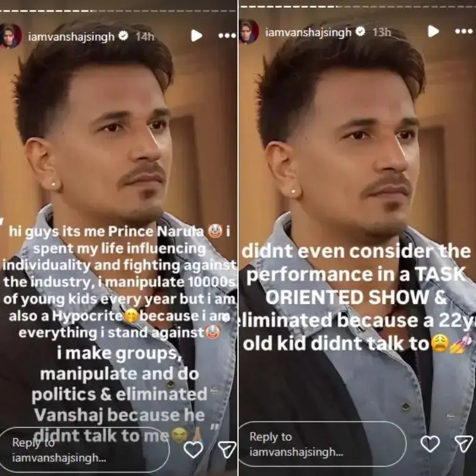Viewport: 476px width, 476px height.
Task: Open left story profile picture avatar
Action: click(11, 36)
